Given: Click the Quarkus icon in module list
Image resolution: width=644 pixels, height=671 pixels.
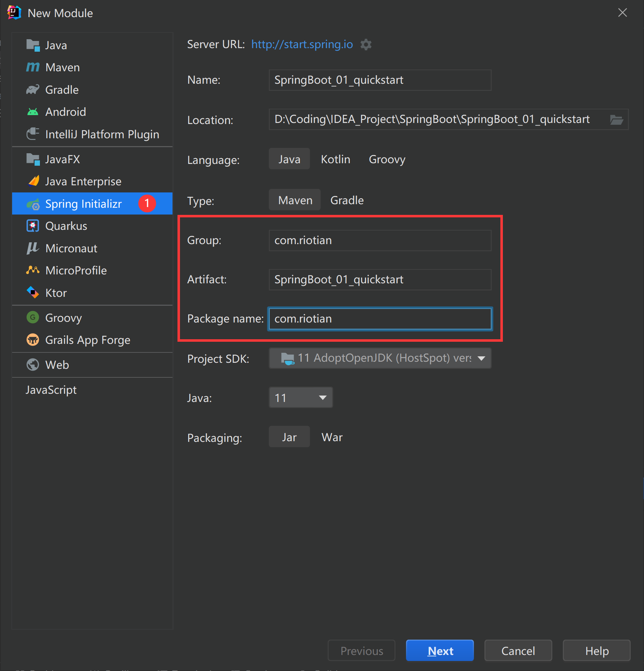Looking at the screenshot, I should 33,226.
